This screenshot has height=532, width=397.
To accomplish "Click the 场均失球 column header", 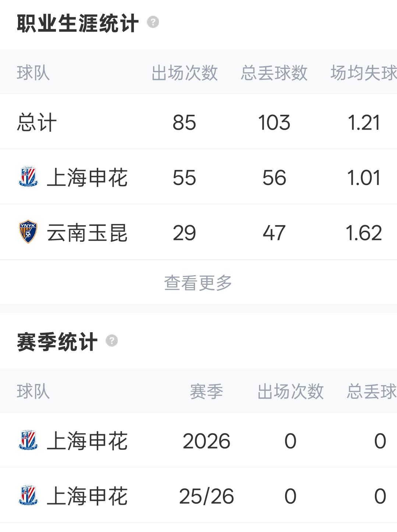I will [x=363, y=72].
